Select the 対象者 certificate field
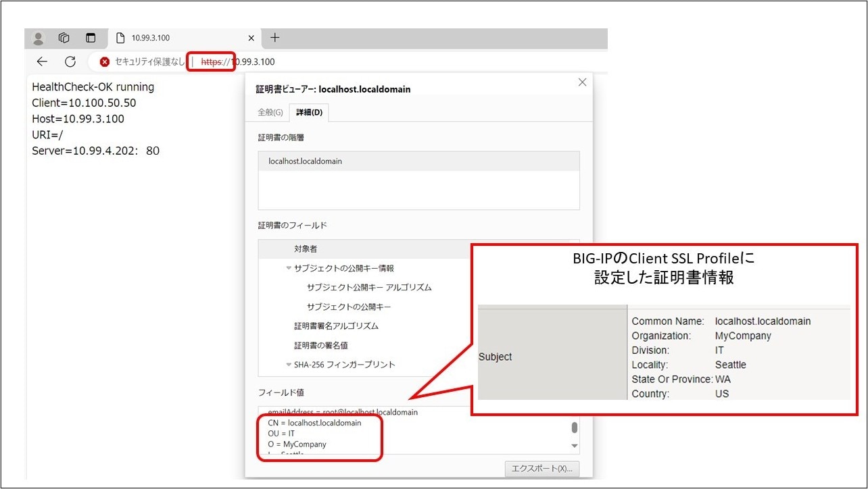This screenshot has height=489, width=868. click(306, 249)
